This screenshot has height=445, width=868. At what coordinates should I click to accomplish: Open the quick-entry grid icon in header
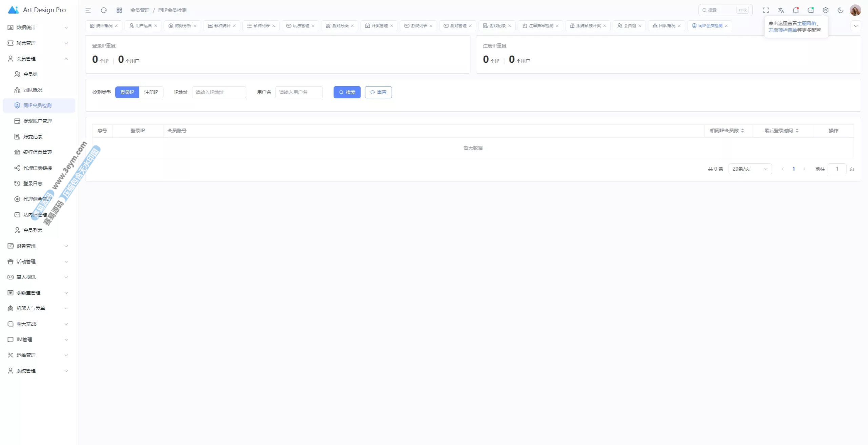click(x=119, y=10)
